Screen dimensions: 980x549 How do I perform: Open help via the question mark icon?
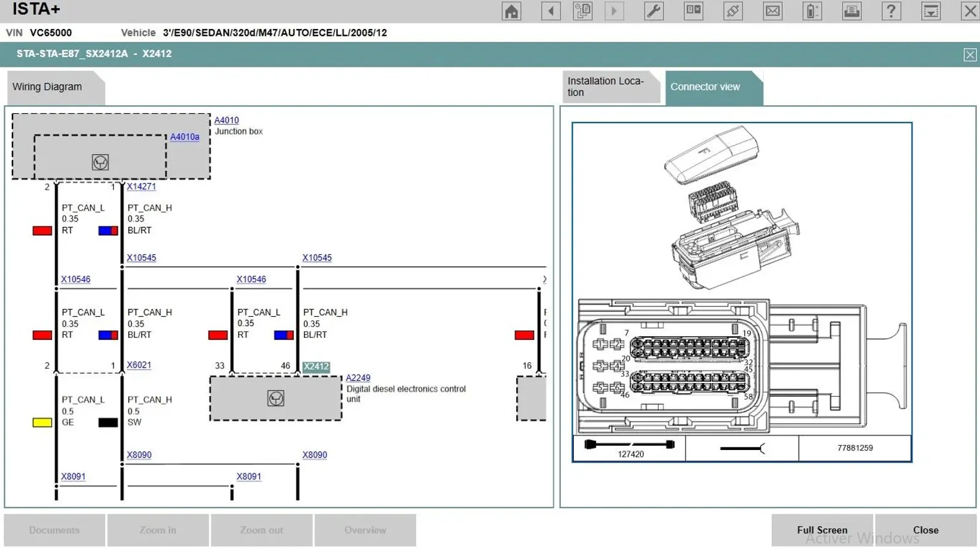891,11
